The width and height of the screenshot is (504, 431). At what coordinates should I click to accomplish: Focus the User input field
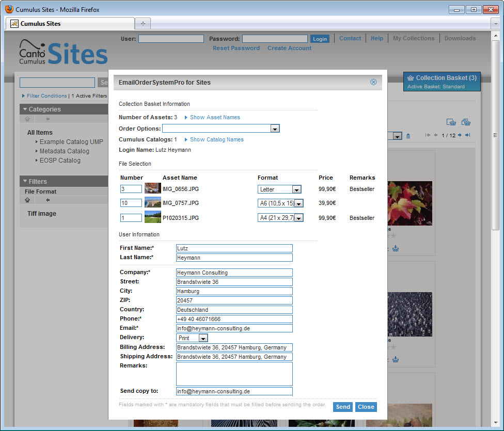(x=171, y=39)
